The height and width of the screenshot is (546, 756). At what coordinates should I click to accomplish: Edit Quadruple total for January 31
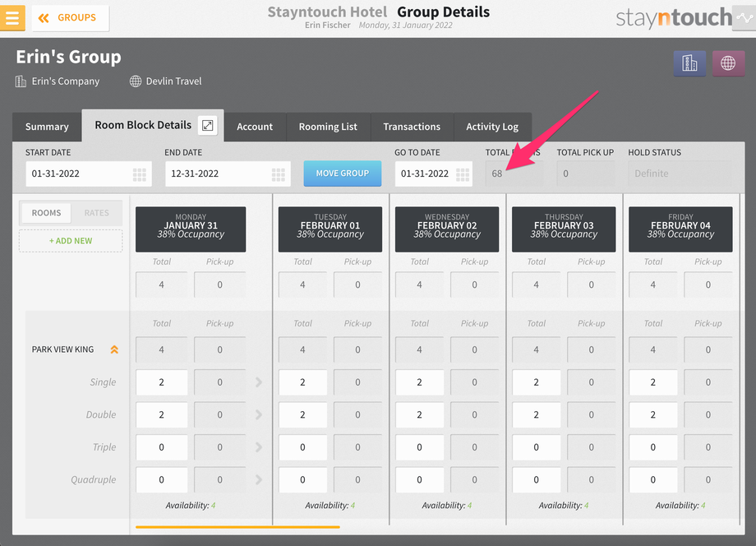click(162, 480)
